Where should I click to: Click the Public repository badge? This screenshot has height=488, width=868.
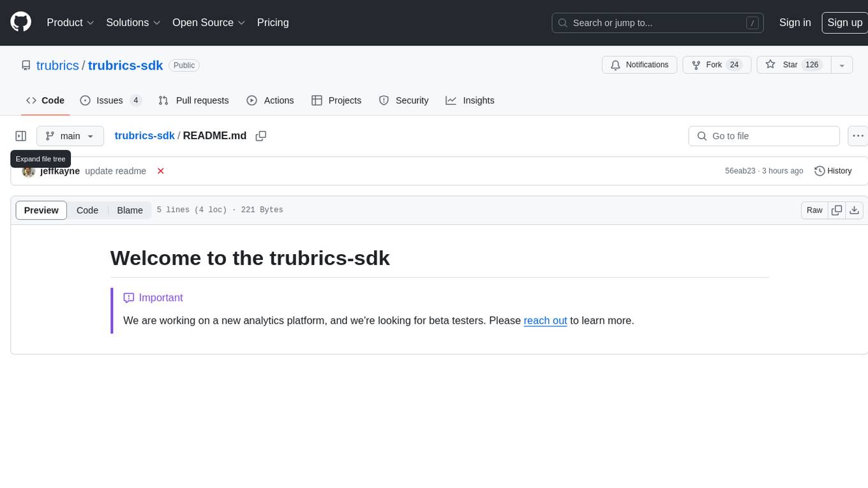[184, 65]
